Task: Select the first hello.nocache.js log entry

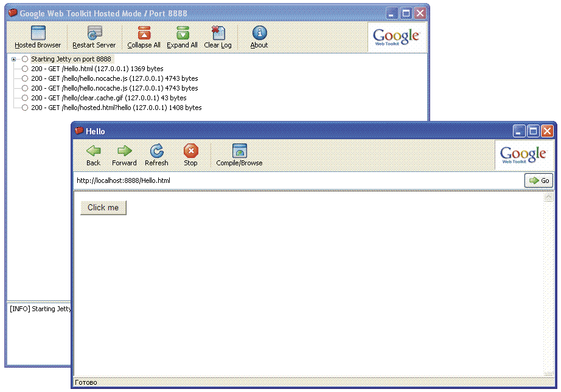Action: tap(114, 78)
